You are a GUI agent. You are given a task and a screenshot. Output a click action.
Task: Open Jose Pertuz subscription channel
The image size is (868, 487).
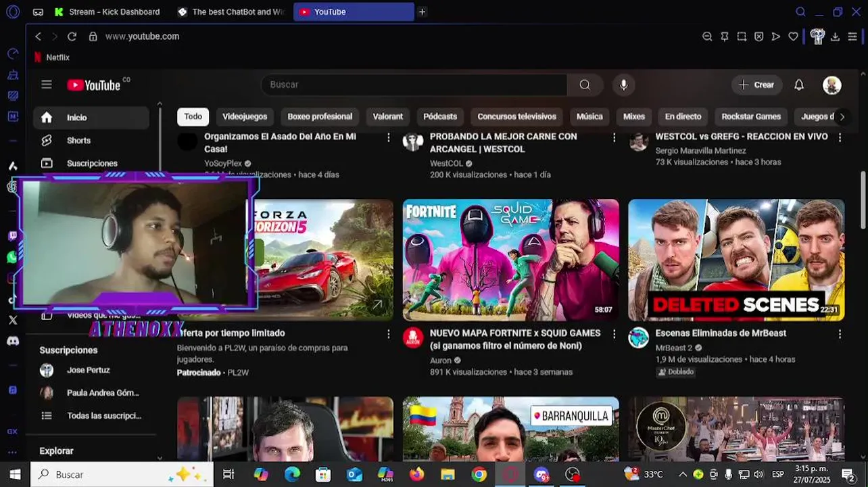91,370
